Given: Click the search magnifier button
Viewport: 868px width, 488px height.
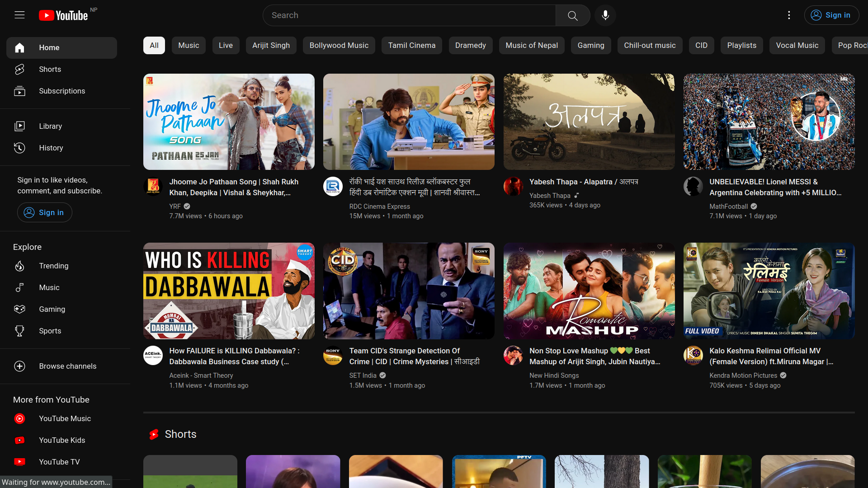Looking at the screenshot, I should 572,15.
